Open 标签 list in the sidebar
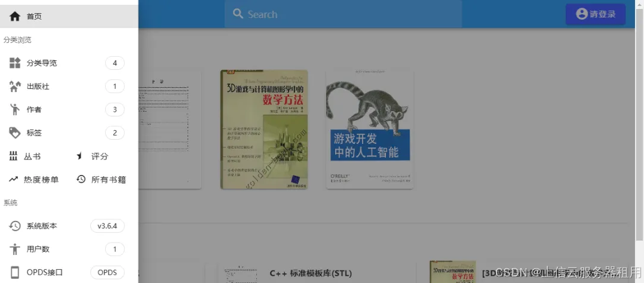 pyautogui.click(x=34, y=133)
